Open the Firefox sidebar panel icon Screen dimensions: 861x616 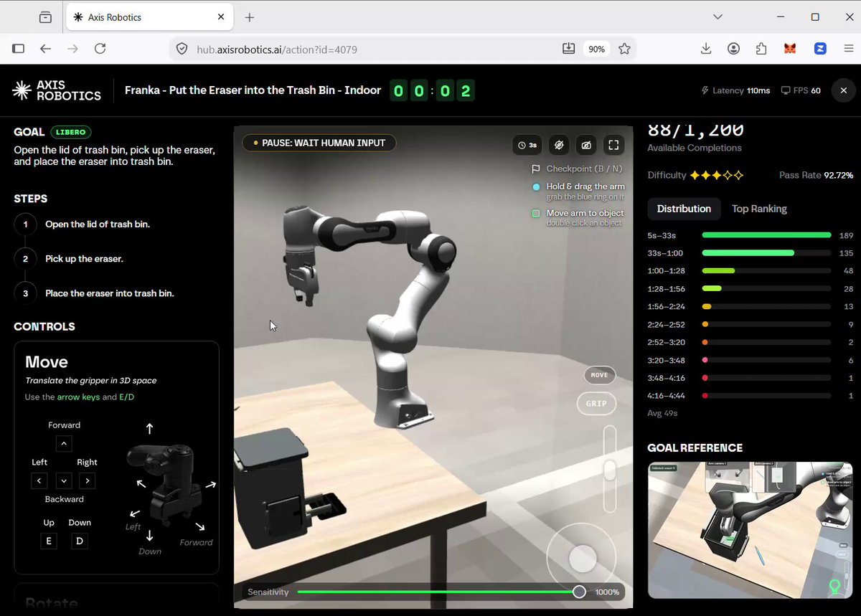point(19,49)
